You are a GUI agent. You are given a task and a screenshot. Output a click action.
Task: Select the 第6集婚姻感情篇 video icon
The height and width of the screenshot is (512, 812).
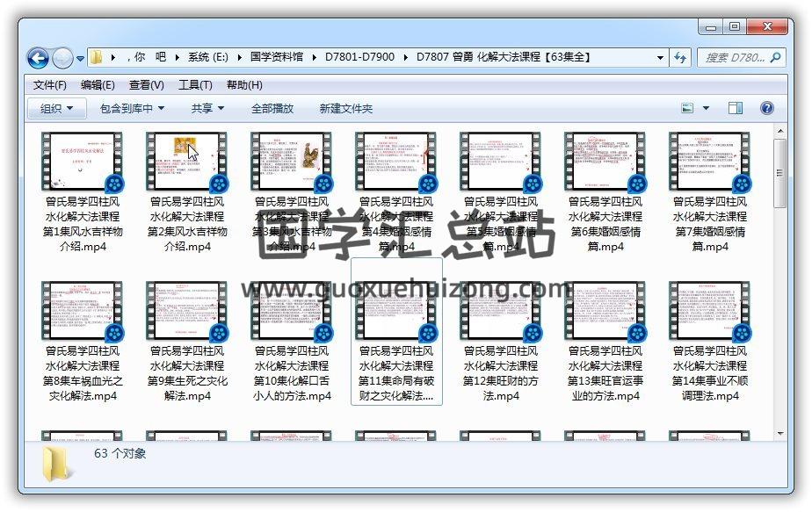[605, 162]
